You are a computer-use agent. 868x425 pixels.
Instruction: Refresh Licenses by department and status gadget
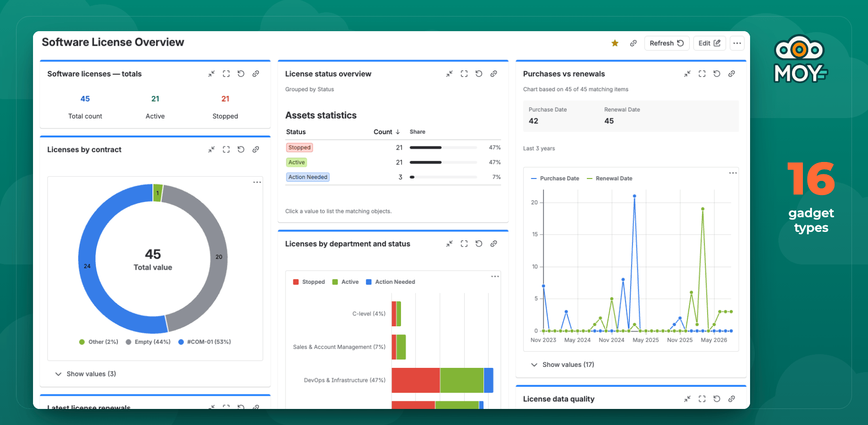coord(479,244)
